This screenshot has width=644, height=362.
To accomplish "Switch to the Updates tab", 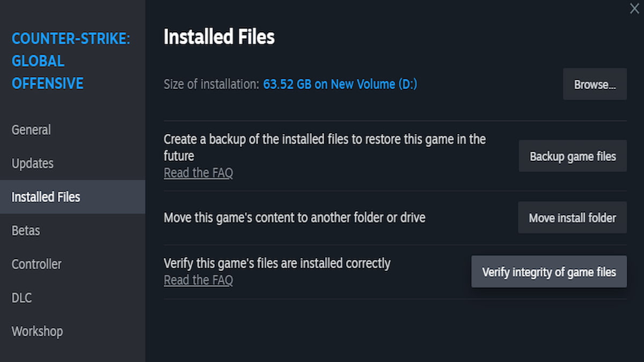I will [33, 164].
